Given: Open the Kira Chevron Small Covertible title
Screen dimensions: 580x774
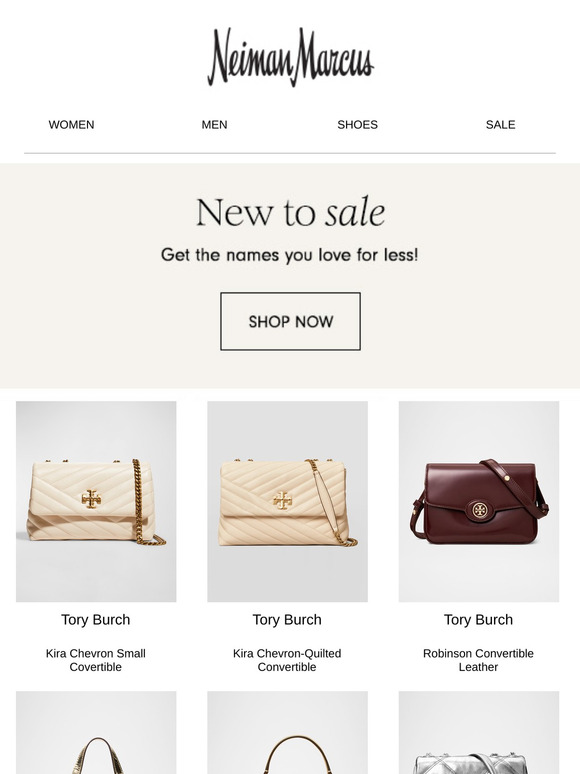Looking at the screenshot, I should (96, 660).
